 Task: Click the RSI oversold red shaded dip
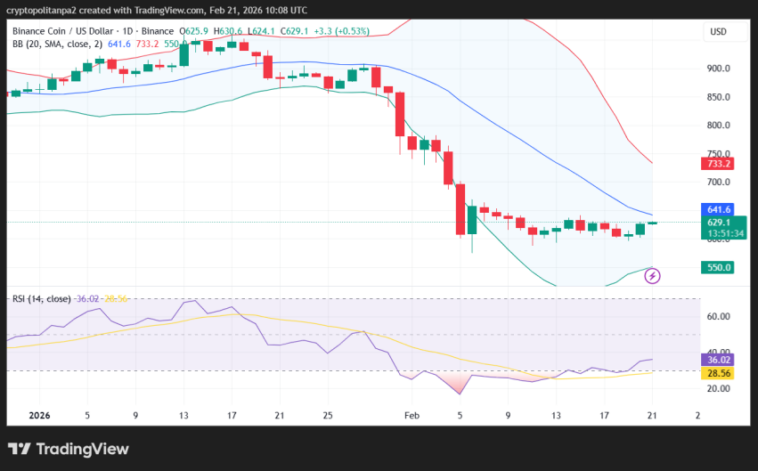(458, 383)
